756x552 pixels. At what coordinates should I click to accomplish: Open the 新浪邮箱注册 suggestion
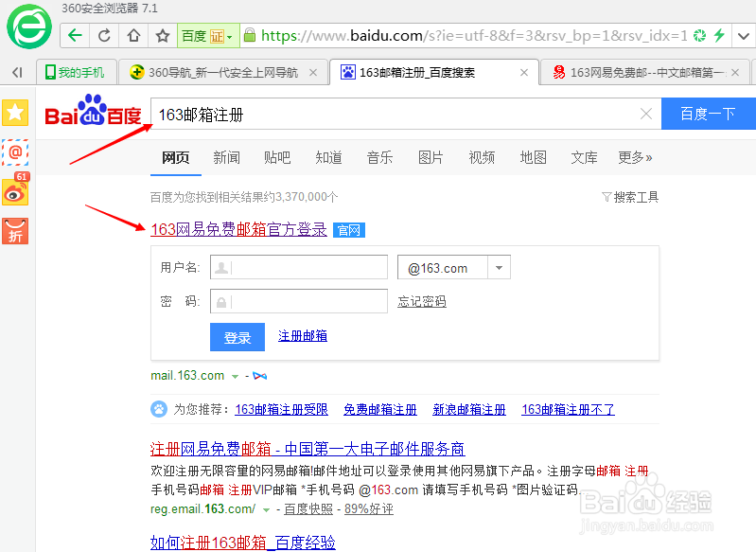pyautogui.click(x=469, y=410)
